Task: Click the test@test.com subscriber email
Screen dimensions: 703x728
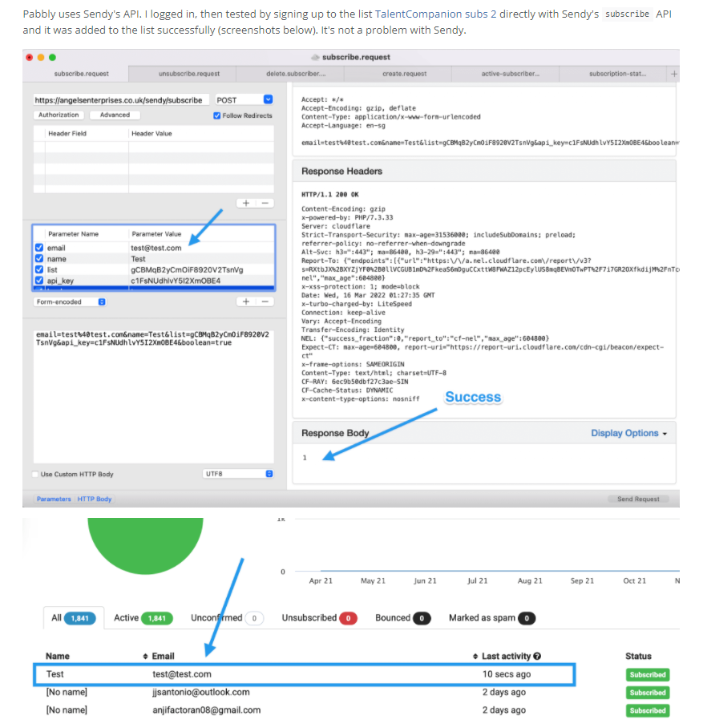Action: point(181,673)
